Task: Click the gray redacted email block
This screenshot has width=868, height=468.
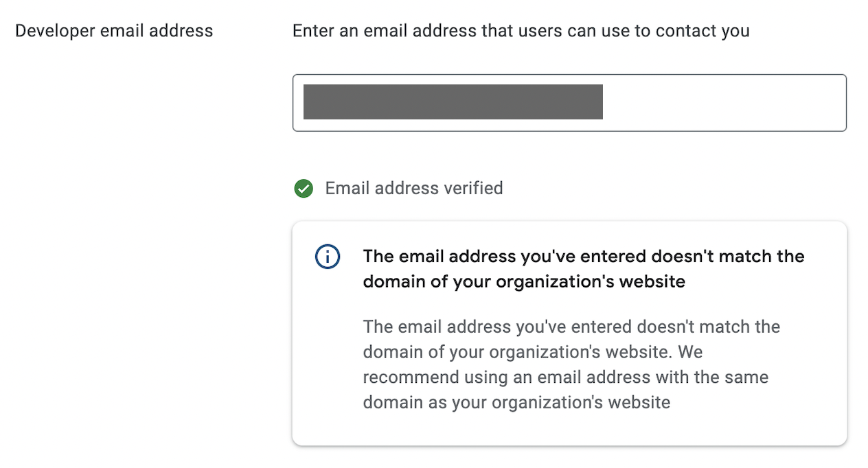Action: 453,102
